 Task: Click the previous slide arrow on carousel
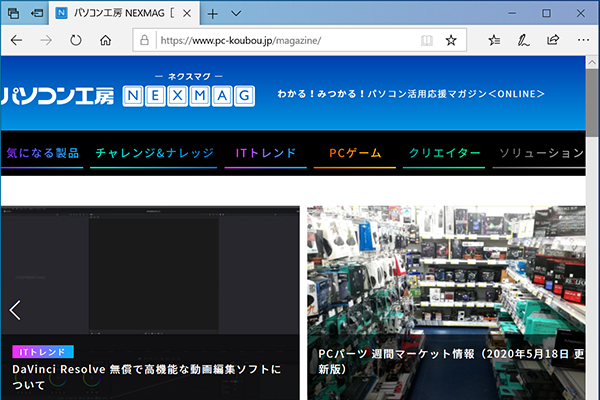(15, 310)
